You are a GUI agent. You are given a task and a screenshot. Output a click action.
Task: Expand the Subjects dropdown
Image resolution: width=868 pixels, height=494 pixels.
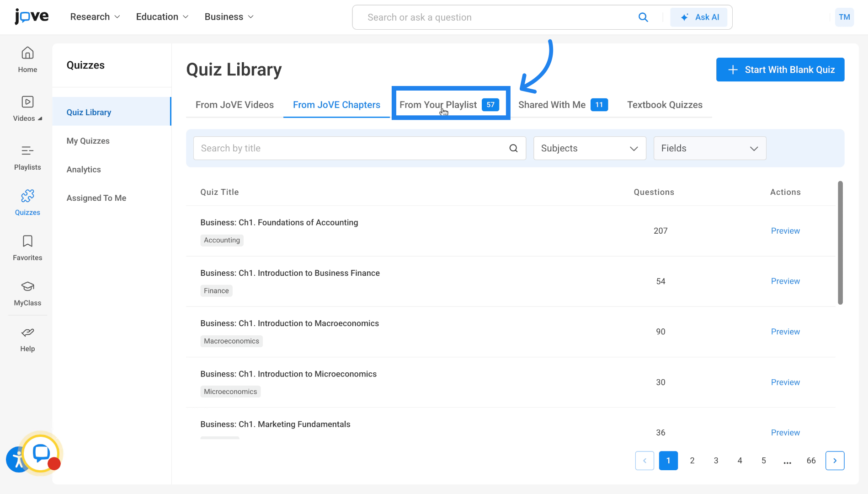point(589,148)
